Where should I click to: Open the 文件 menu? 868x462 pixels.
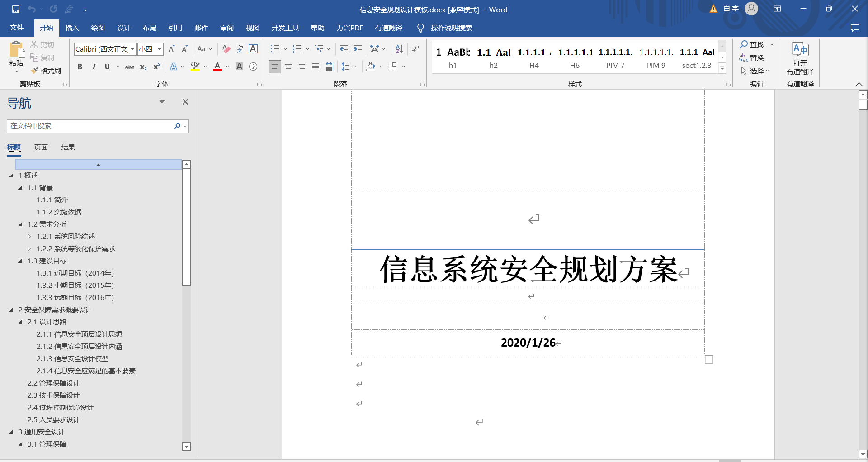17,28
